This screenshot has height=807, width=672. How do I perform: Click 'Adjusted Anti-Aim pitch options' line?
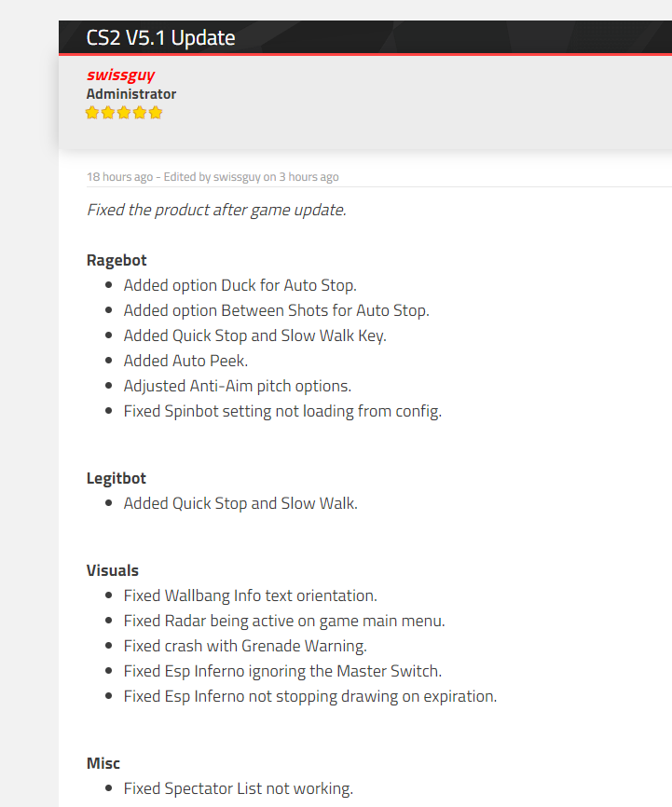coord(238,386)
